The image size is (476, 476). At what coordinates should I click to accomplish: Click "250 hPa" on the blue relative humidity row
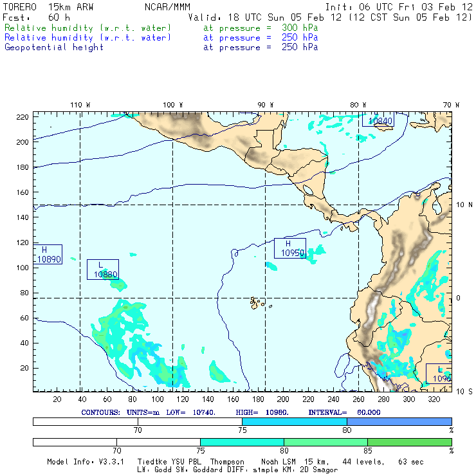tap(300, 38)
